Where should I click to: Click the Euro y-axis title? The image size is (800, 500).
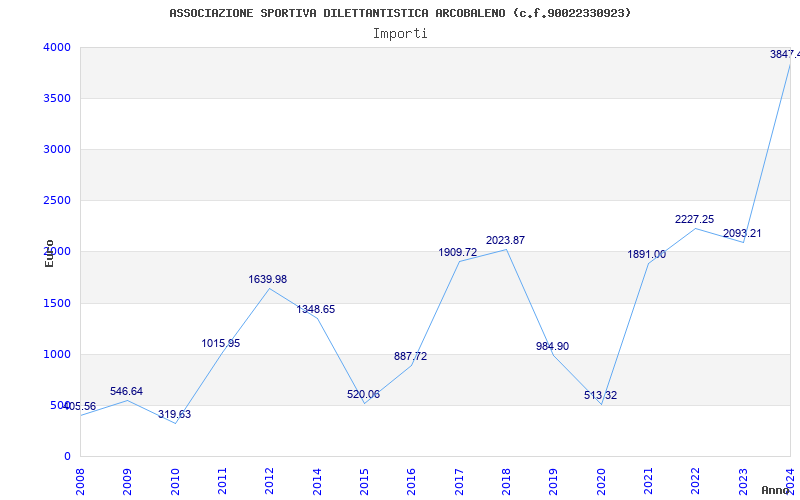pos(49,254)
